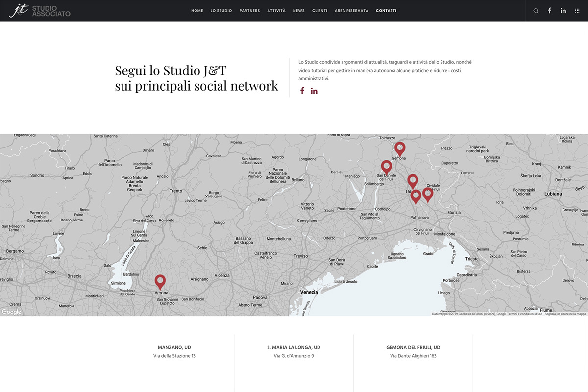Viewport: 588px width, 392px height.
Task: Open LinkedIn icon in top navigation bar
Action: point(563,11)
